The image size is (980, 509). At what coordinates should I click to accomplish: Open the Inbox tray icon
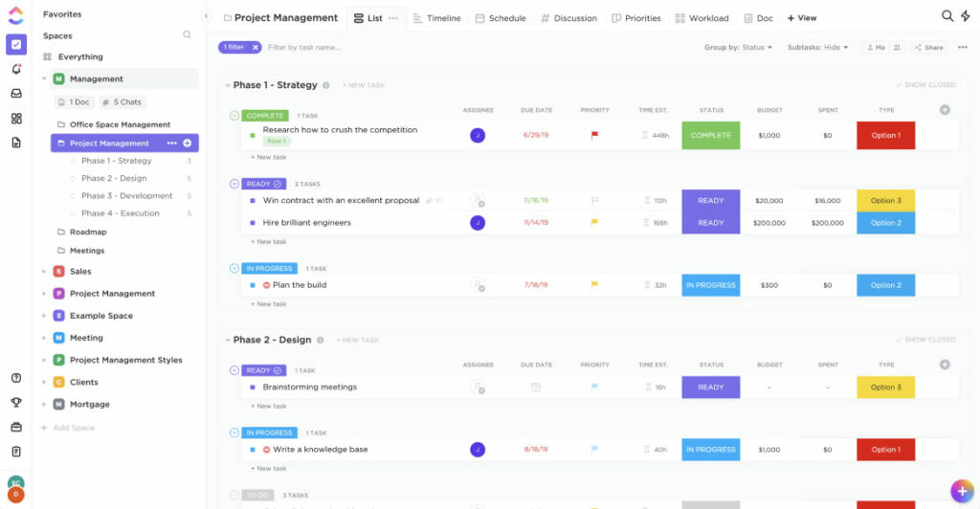[16, 94]
